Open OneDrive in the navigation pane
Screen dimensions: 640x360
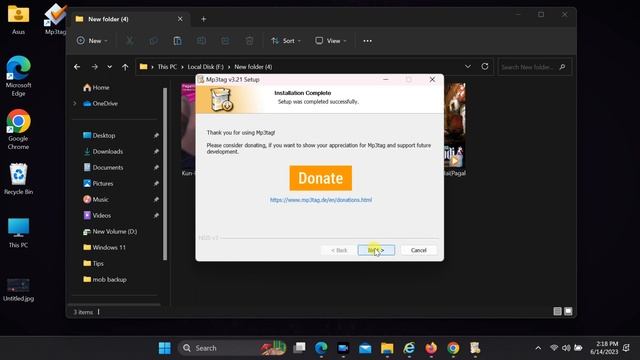[x=101, y=104]
